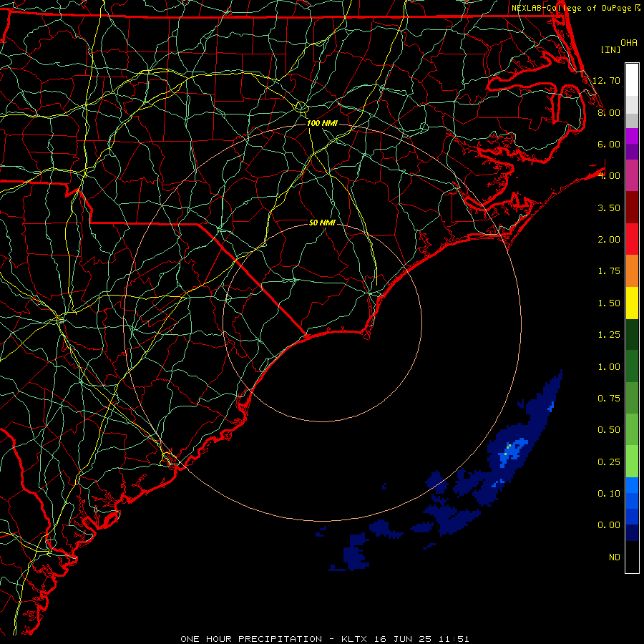Click the white color swatch in legend
The image size is (644, 644).
[x=632, y=80]
